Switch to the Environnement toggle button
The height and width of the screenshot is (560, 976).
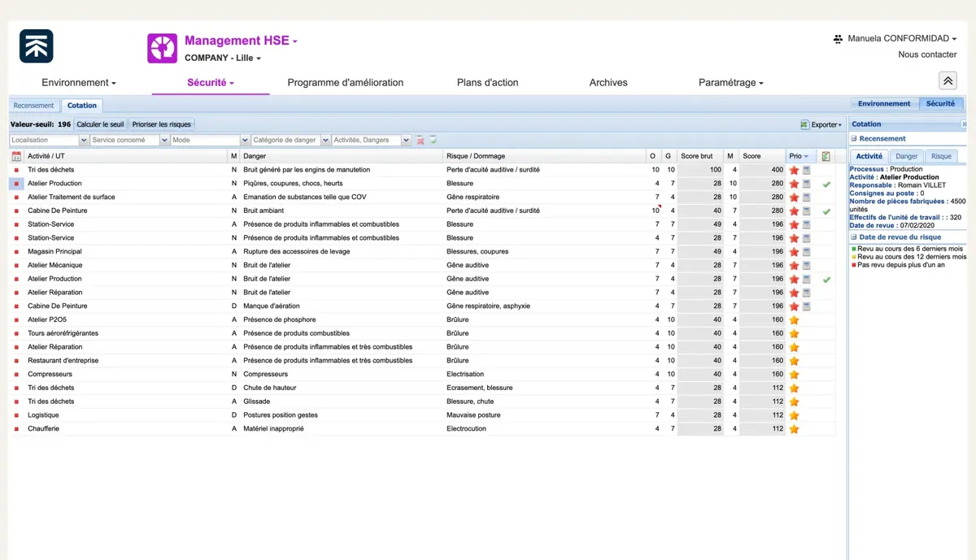pyautogui.click(x=884, y=104)
